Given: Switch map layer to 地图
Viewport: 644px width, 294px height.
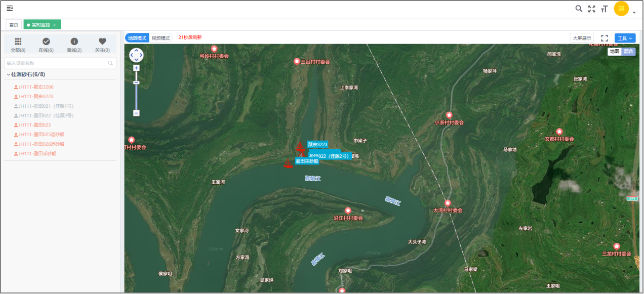Looking at the screenshot, I should tap(614, 51).
